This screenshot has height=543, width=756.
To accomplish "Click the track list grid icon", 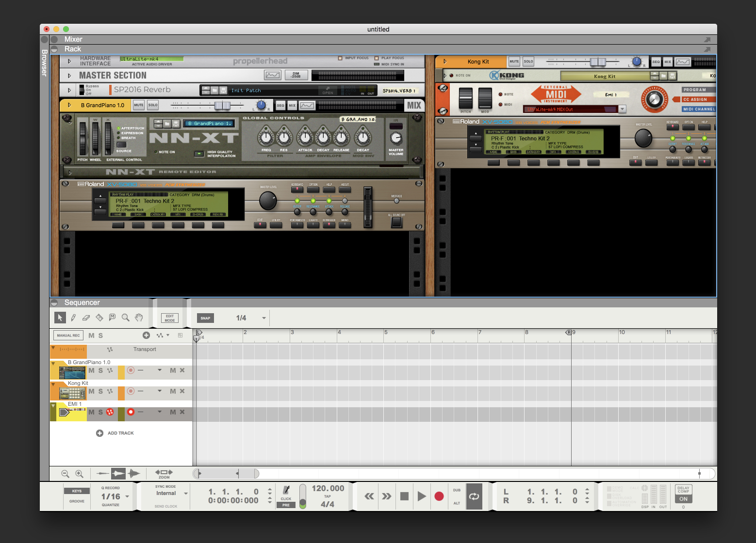I will (x=181, y=335).
